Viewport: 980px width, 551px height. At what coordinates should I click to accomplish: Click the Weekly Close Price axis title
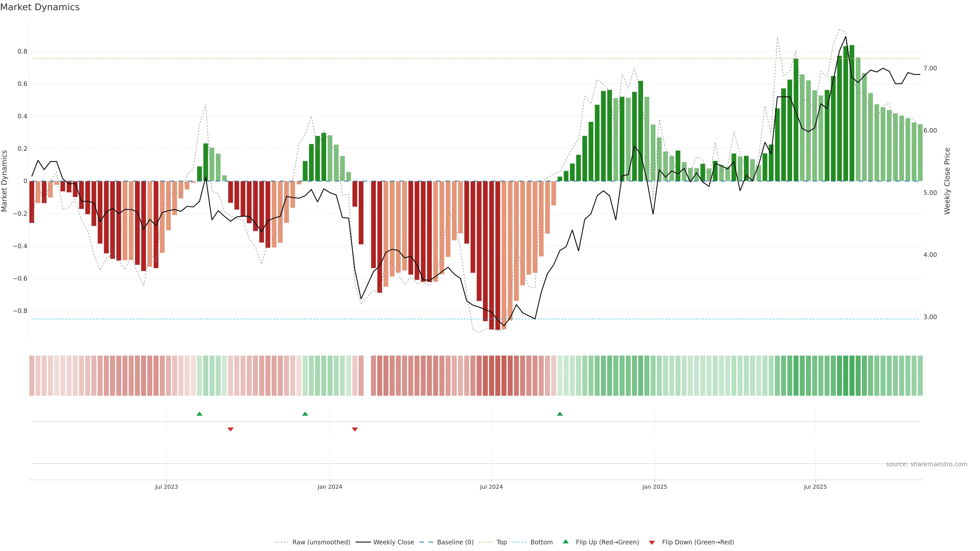[x=947, y=181]
